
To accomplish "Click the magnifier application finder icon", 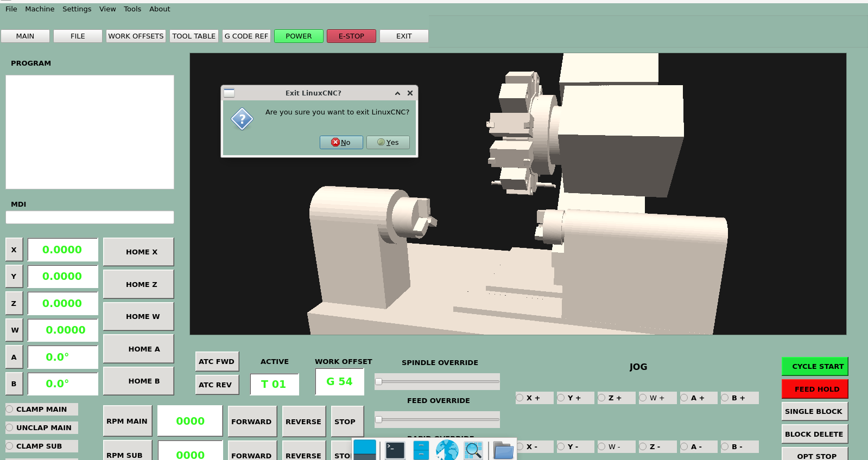I will pyautogui.click(x=473, y=450).
